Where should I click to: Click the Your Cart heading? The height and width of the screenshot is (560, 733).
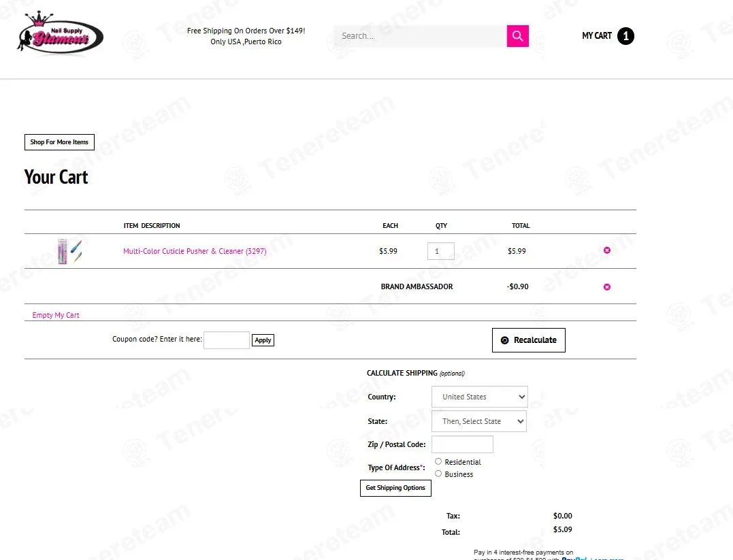56,177
